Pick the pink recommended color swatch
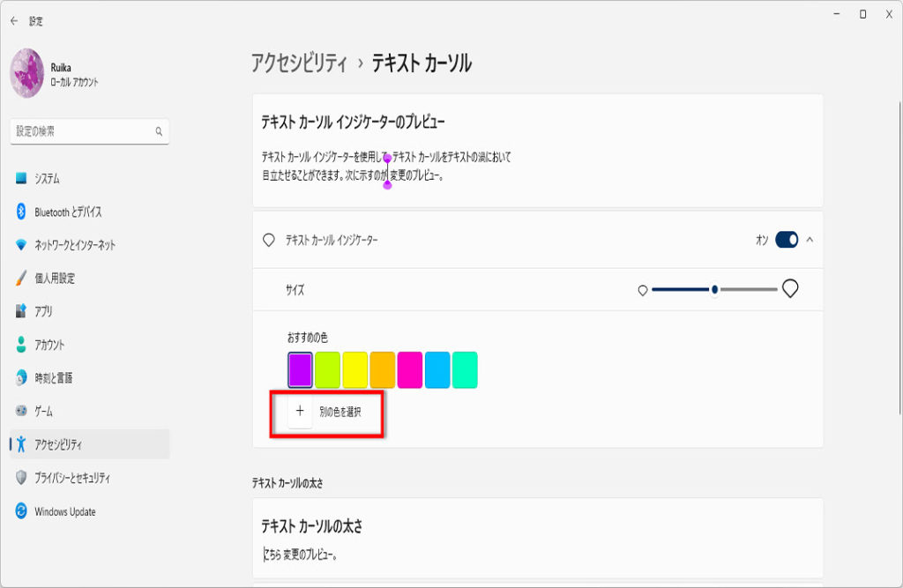The image size is (903, 588). coord(409,369)
